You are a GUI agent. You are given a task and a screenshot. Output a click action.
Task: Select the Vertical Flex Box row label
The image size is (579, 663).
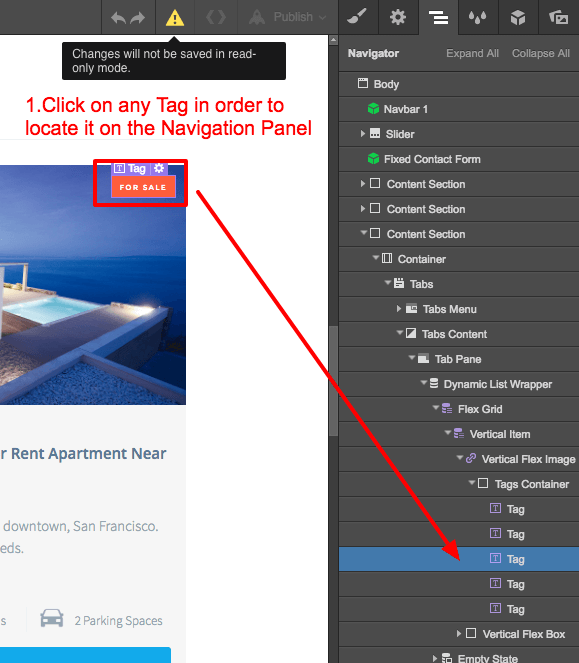tap(524, 634)
